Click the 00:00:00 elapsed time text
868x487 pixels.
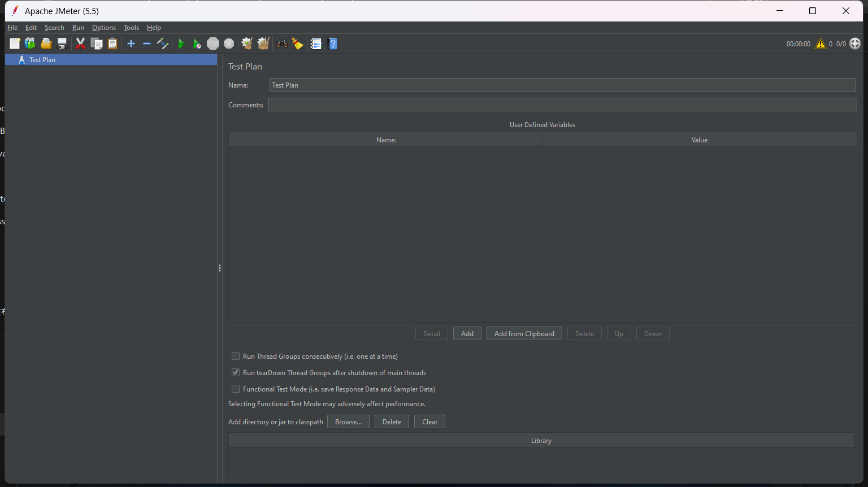[x=798, y=44]
